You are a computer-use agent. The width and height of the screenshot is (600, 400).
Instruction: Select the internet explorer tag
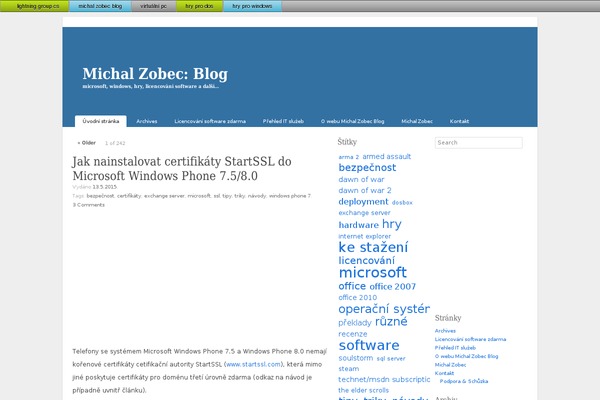(x=364, y=236)
